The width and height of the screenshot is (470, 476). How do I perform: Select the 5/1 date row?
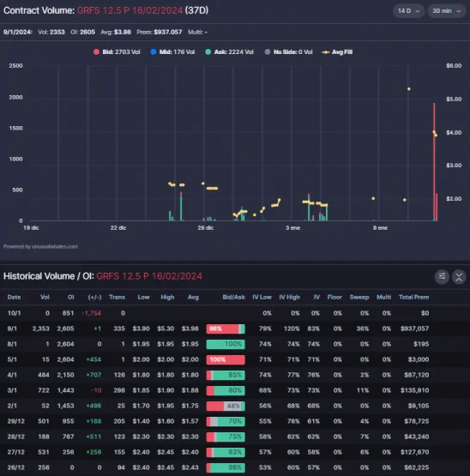pos(235,359)
